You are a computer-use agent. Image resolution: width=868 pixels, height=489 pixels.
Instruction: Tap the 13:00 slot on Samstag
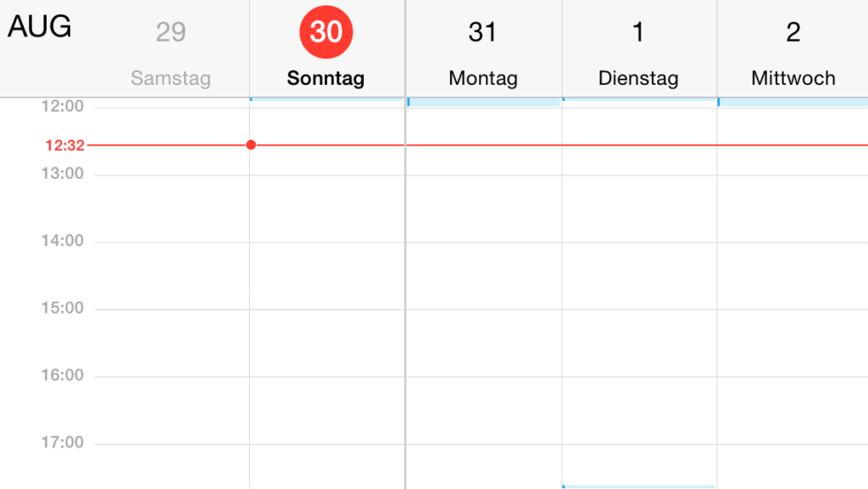[172, 208]
